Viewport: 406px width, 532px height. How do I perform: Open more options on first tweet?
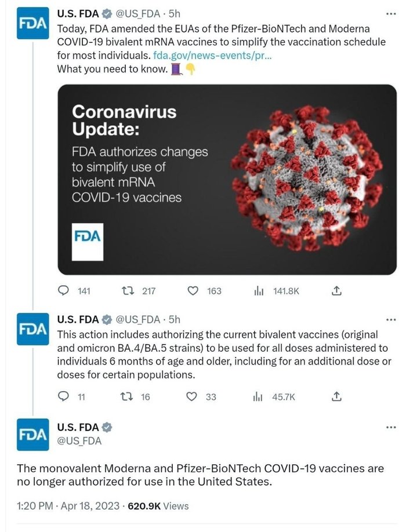click(391, 13)
